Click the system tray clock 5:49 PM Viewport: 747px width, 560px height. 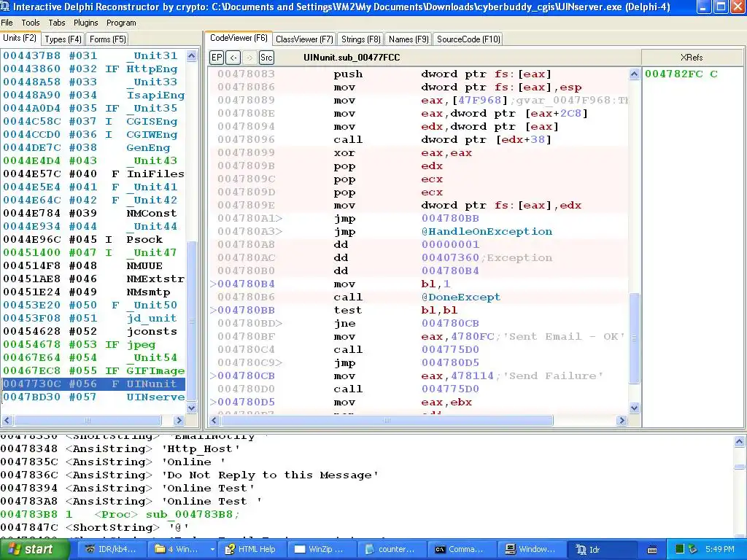pos(720,550)
